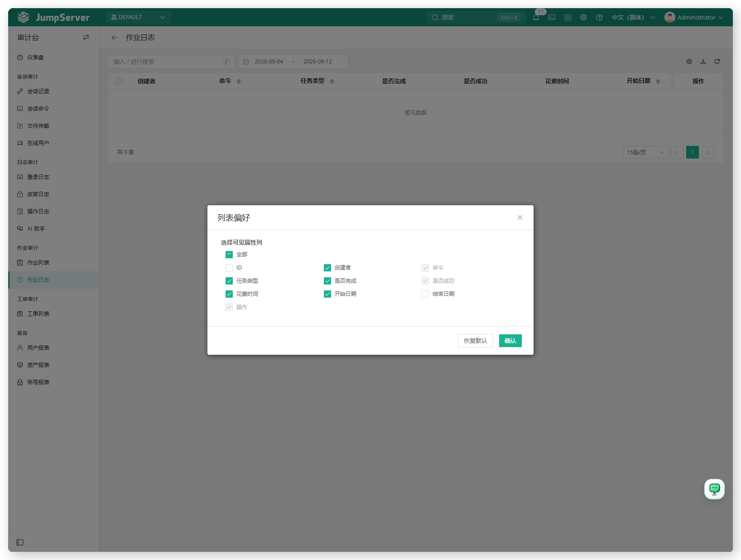741x560 pixels.
Task: Open system settings gear in top bar
Action: (583, 17)
